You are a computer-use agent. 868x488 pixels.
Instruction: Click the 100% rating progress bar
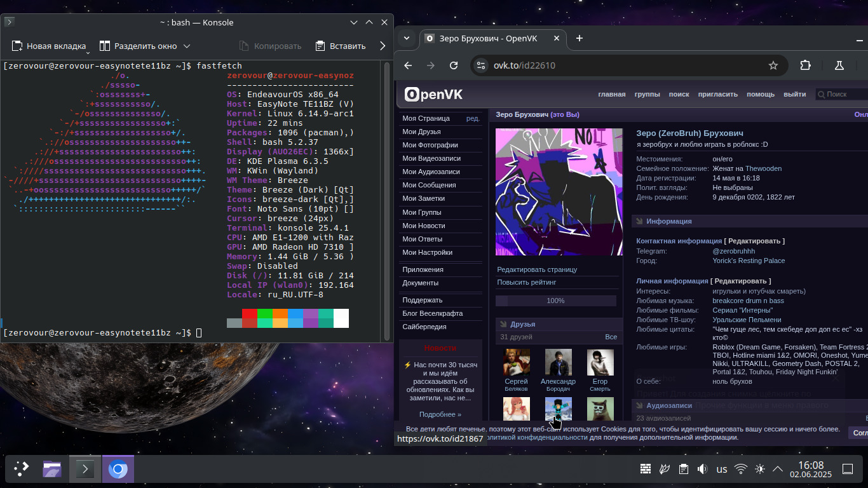tap(555, 301)
